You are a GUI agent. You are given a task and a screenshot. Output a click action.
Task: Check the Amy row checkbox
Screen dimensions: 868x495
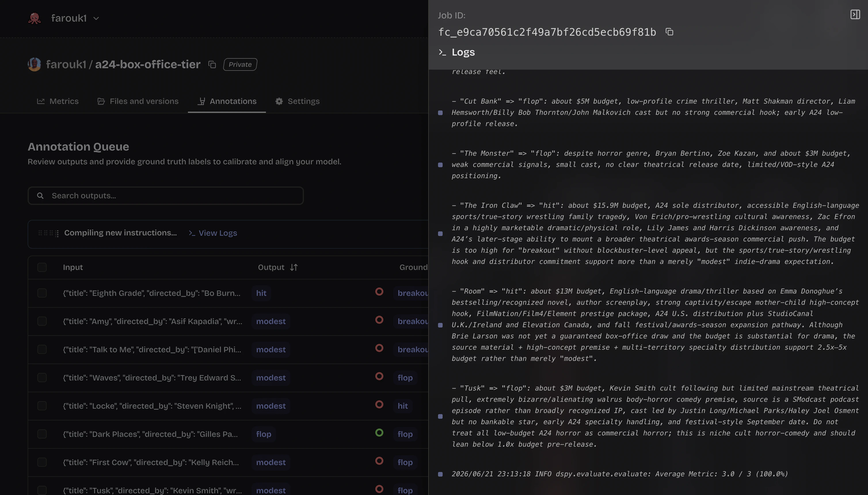(42, 321)
